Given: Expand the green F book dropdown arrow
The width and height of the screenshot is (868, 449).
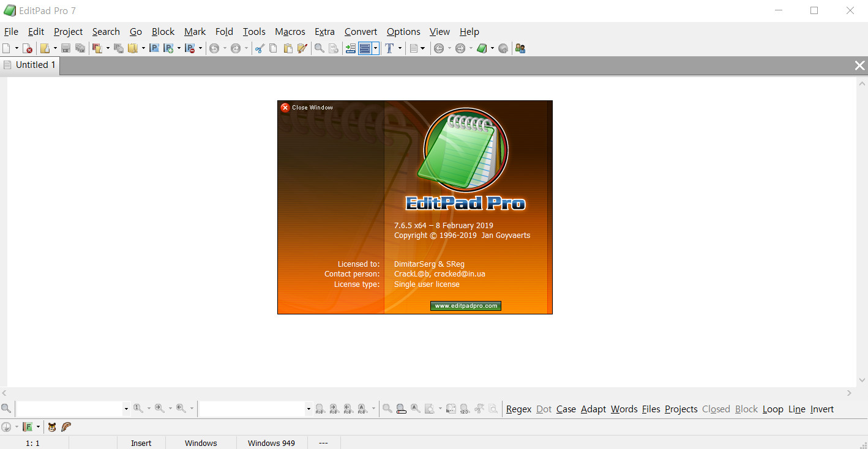Looking at the screenshot, I should click(x=38, y=426).
